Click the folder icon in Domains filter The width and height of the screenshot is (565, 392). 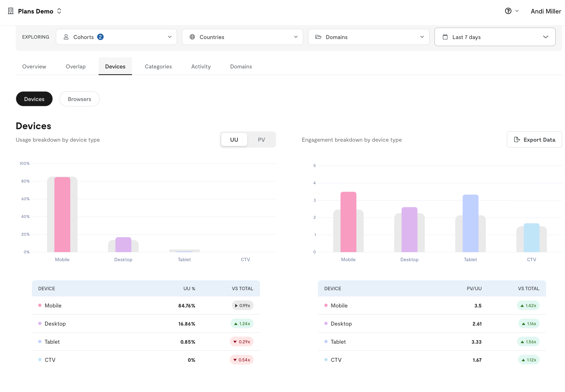tap(318, 37)
